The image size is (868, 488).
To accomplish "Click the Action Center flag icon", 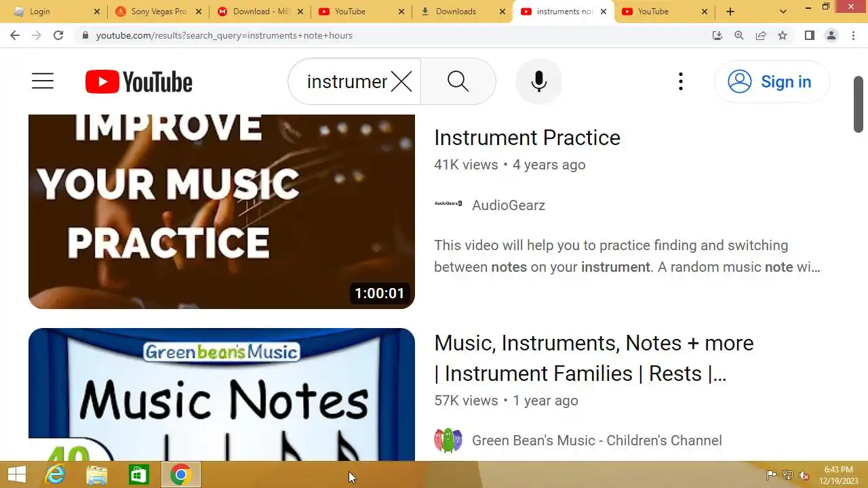I will point(771,475).
